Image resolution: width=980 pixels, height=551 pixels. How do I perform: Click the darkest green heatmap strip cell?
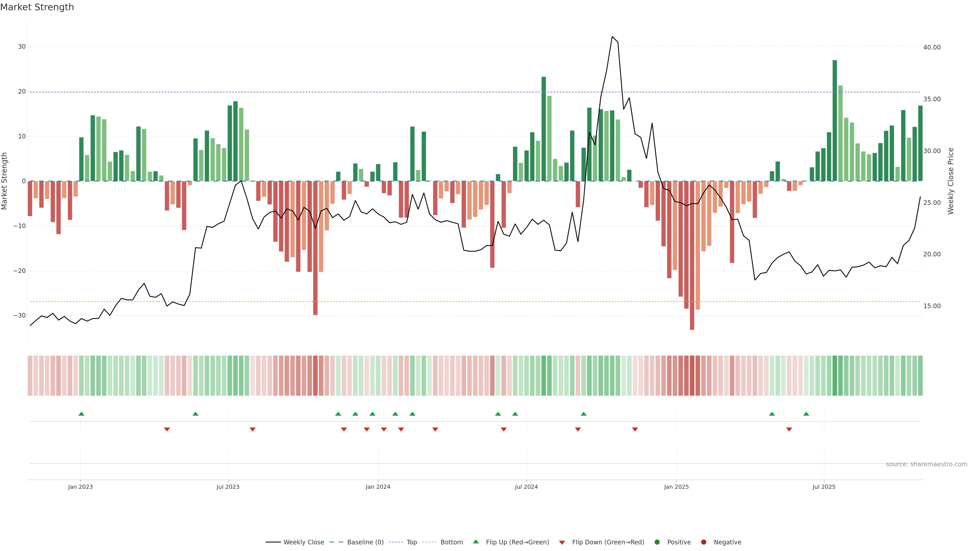835,375
